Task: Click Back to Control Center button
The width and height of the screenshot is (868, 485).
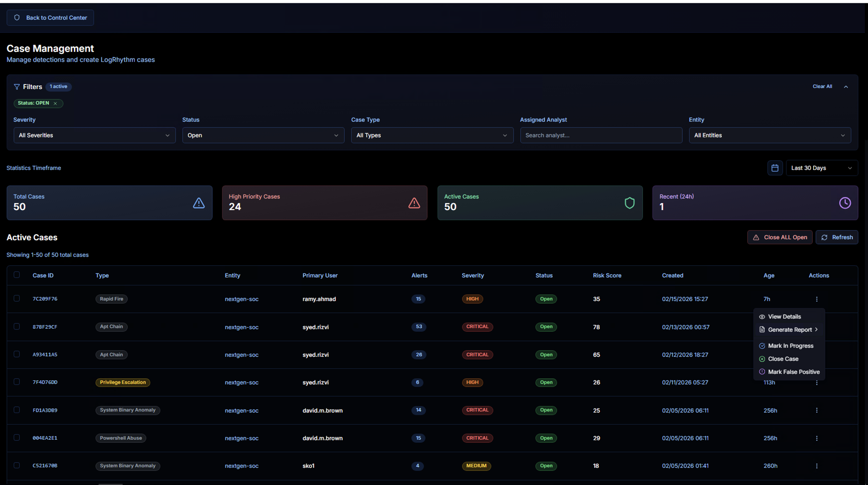Action: tap(50, 18)
